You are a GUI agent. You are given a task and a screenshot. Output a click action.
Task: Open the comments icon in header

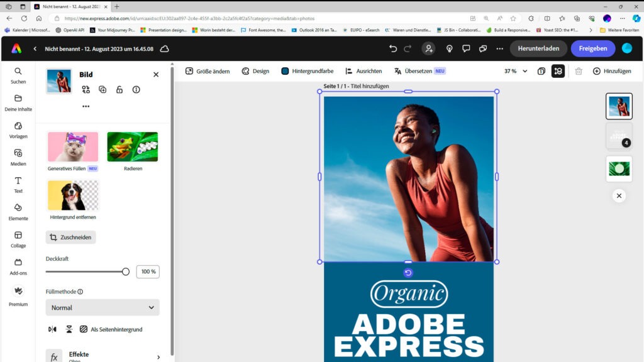pyautogui.click(x=466, y=48)
